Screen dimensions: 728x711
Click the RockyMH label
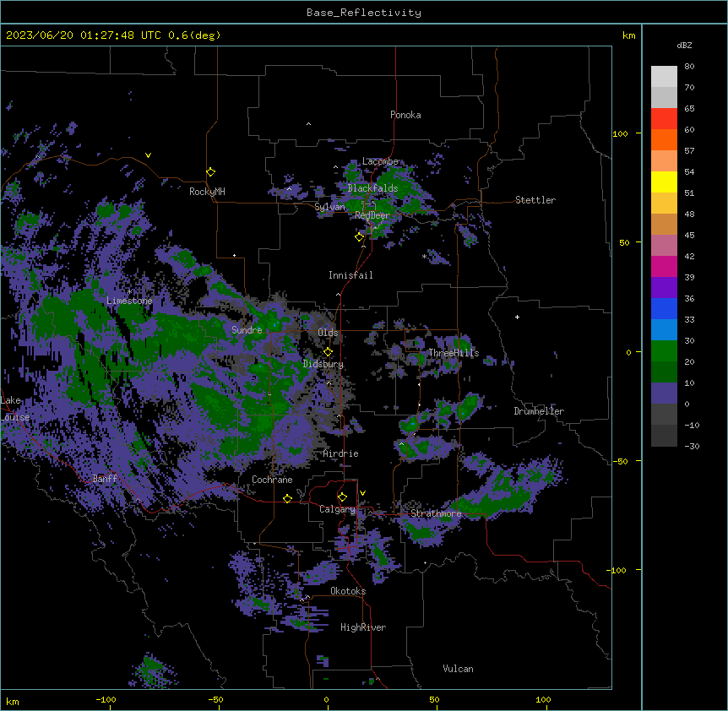point(207,192)
